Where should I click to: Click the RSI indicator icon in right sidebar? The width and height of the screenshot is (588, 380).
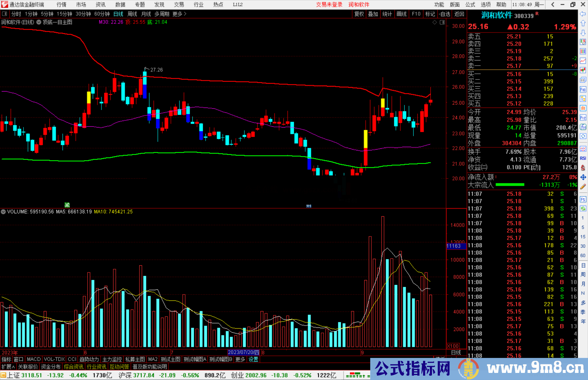click(x=583, y=158)
